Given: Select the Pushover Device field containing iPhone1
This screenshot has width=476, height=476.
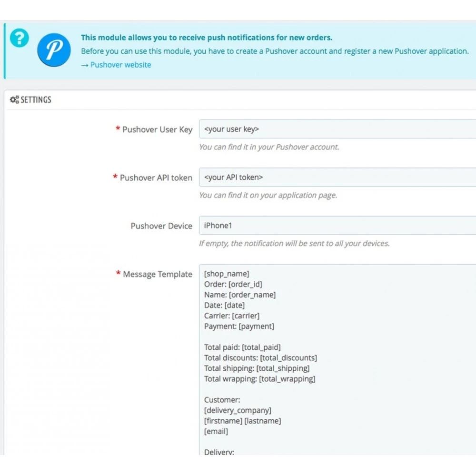Looking at the screenshot, I should click(x=337, y=226).
